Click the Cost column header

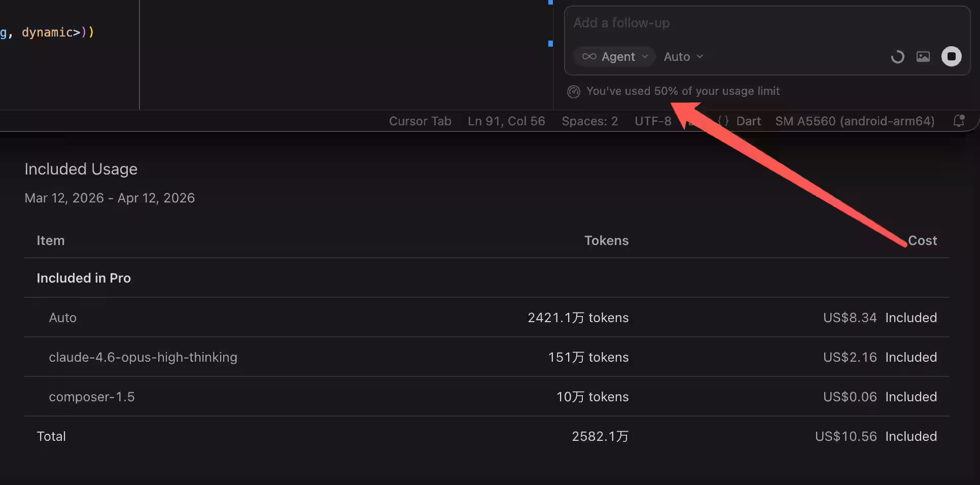click(x=922, y=240)
